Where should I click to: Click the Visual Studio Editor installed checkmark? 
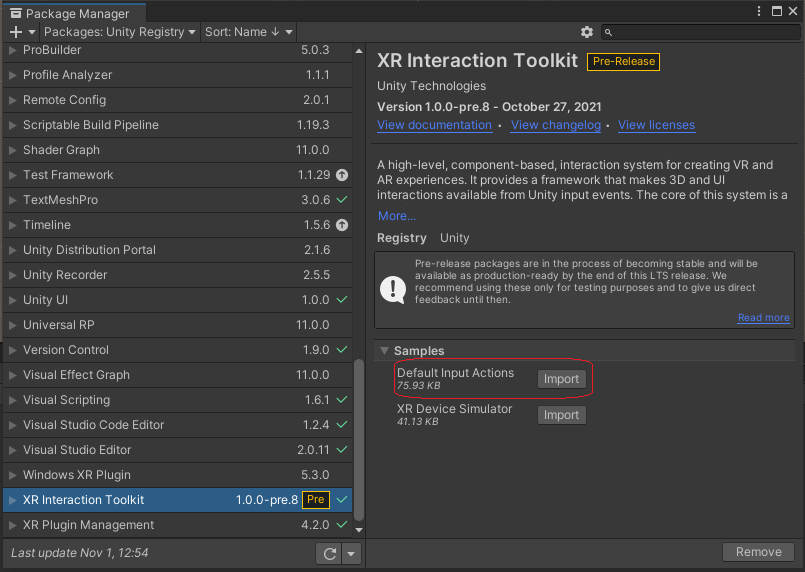pos(342,450)
